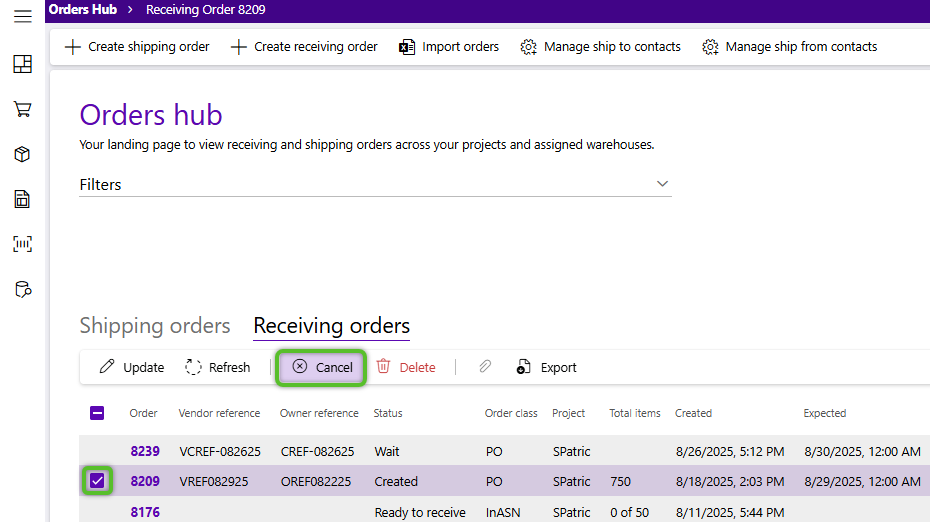
Task: Open order 8239 link
Action: click(x=145, y=451)
